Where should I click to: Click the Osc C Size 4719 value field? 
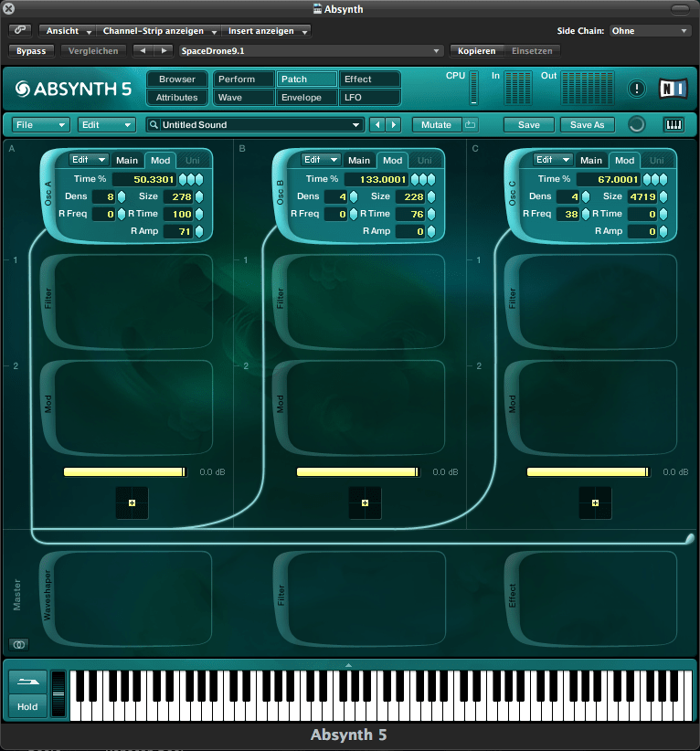tap(642, 196)
